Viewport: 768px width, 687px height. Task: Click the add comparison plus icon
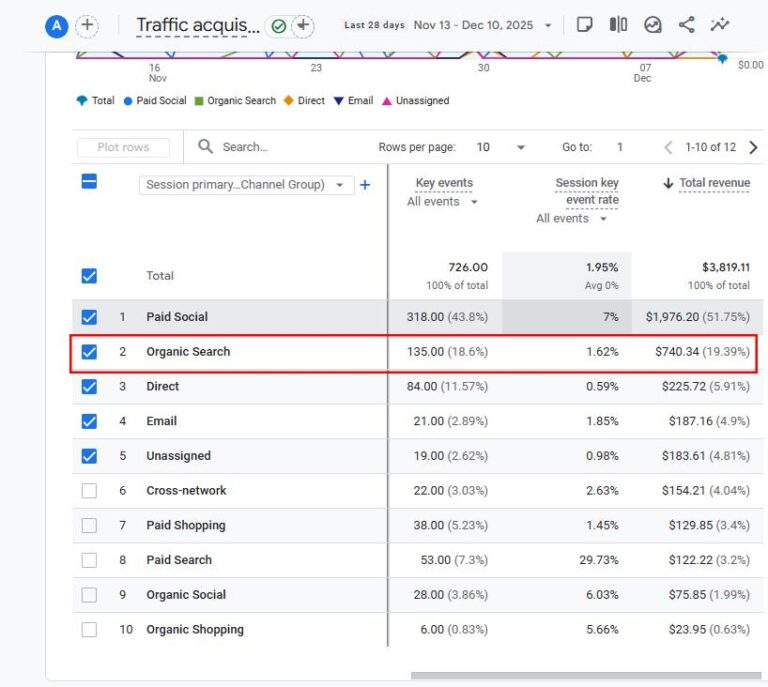pyautogui.click(x=87, y=26)
